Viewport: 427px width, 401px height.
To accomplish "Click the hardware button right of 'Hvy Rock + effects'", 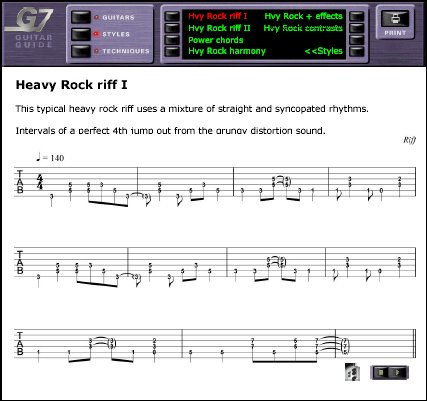I will click(356, 16).
